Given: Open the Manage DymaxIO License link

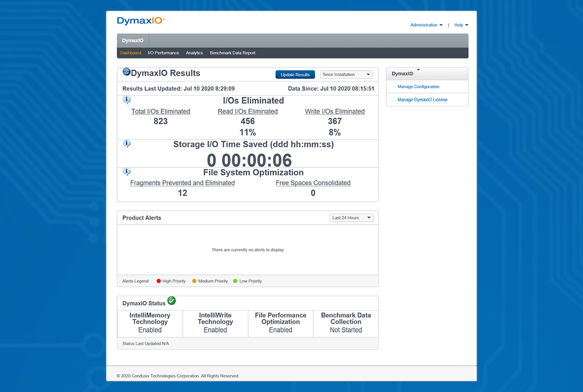Looking at the screenshot, I should (x=422, y=100).
